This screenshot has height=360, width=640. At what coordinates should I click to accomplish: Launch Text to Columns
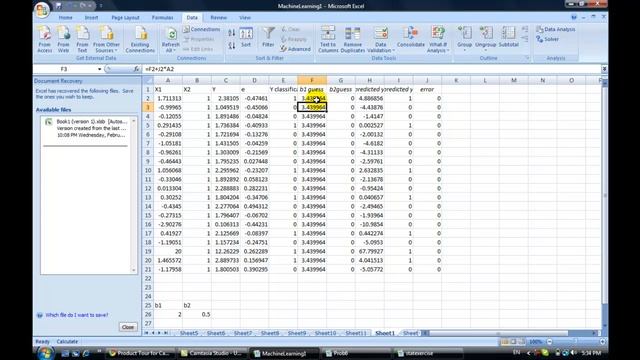pyautogui.click(x=328, y=39)
